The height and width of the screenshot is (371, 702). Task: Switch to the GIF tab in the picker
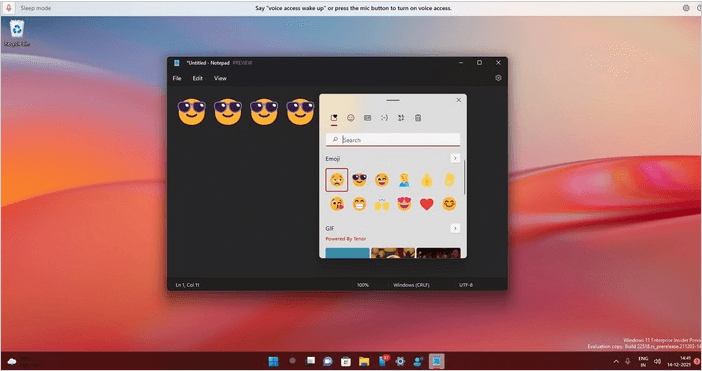tap(367, 118)
